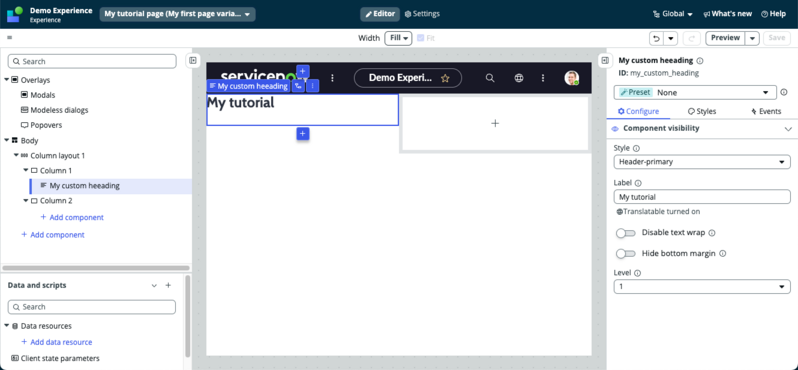This screenshot has width=798, height=370.
Task: Open the Global scope dropdown
Action: pyautogui.click(x=673, y=14)
